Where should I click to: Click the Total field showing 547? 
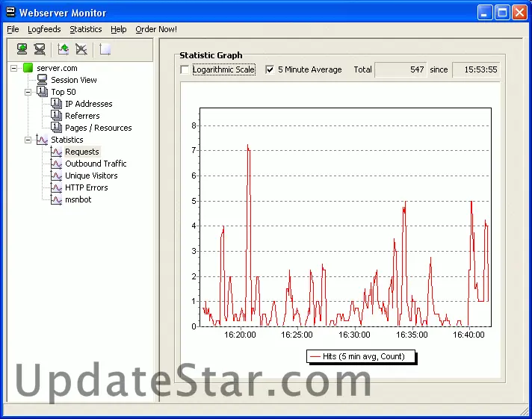400,69
